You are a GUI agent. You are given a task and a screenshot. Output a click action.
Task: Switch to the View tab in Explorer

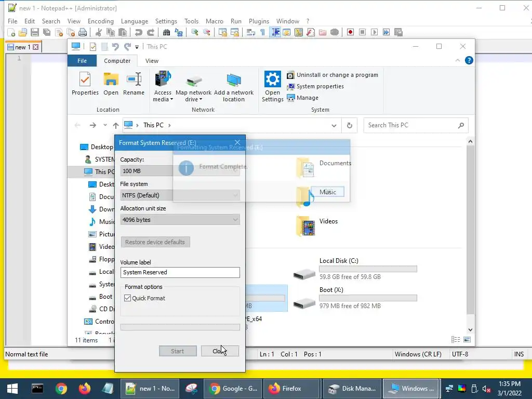tap(152, 61)
